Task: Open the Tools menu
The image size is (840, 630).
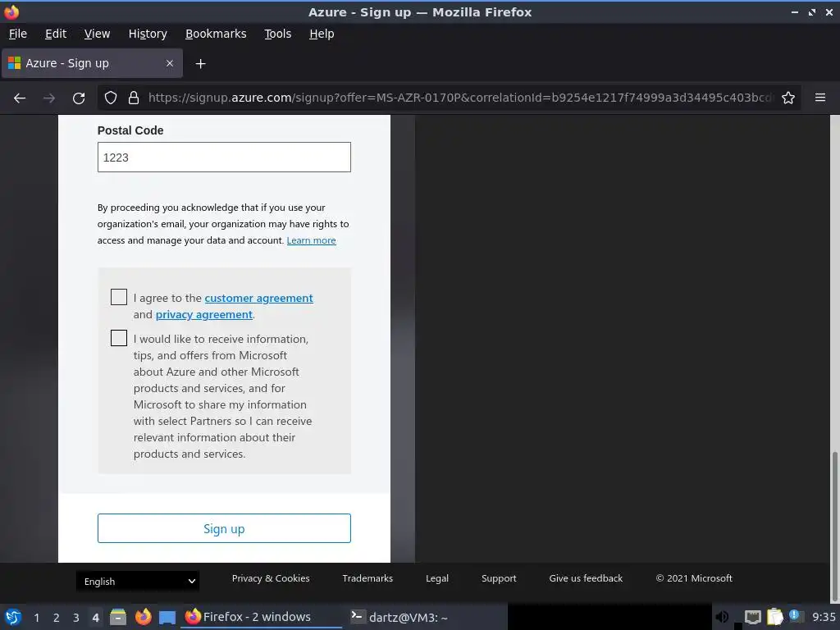Action: pyautogui.click(x=277, y=34)
